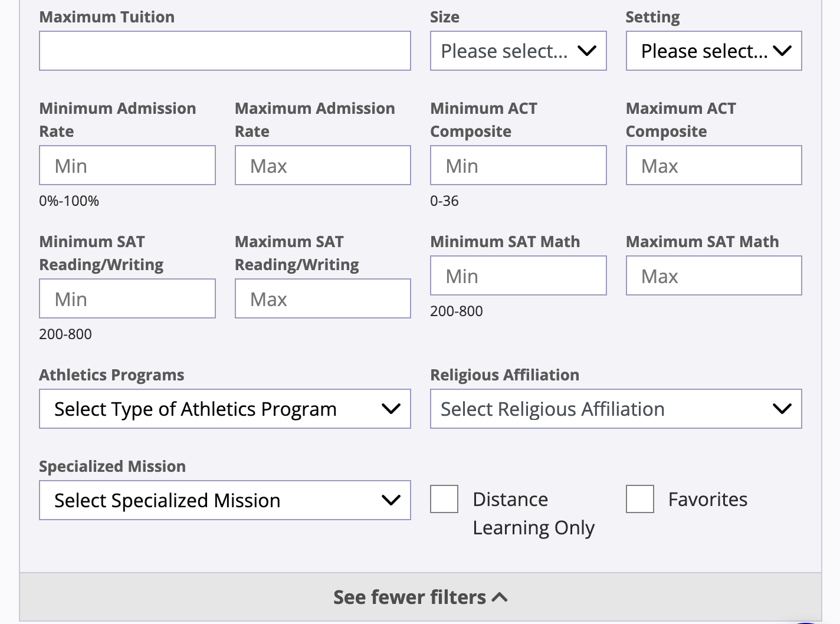Click the Minimum ACT Composite field
Image resolution: width=840 pixels, height=624 pixels.
point(518,165)
